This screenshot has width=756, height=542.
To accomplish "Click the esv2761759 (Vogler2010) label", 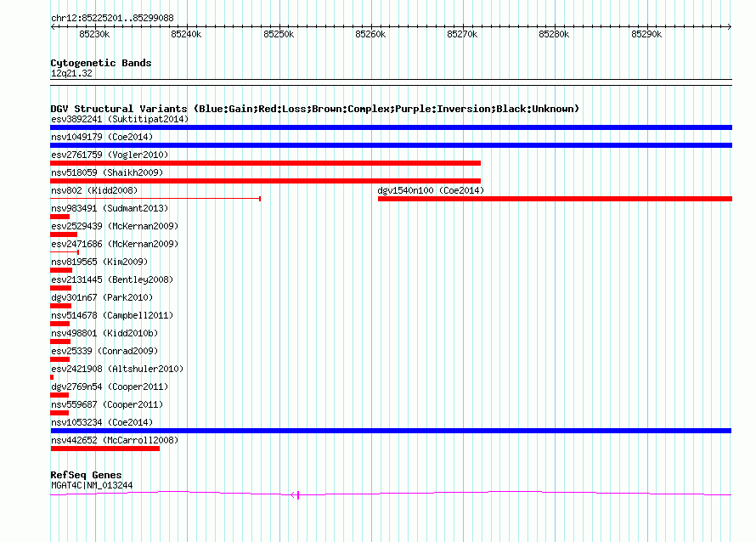I will click(110, 155).
